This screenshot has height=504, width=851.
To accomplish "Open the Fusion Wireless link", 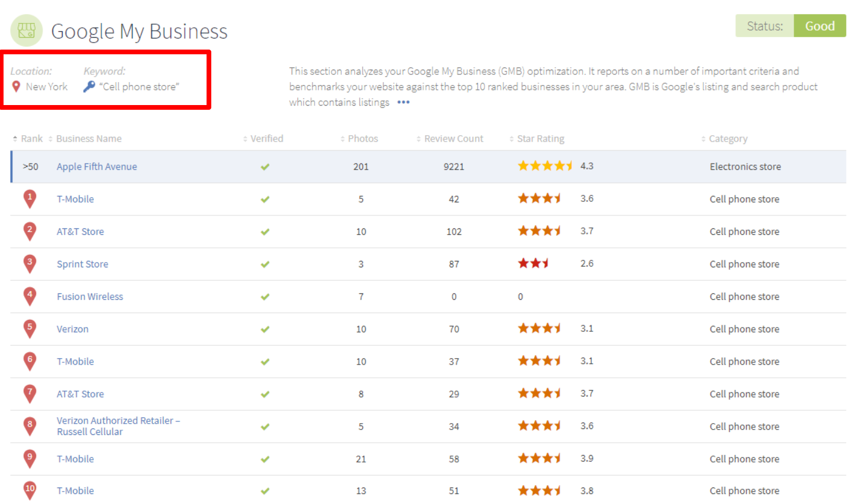I will pos(90,296).
